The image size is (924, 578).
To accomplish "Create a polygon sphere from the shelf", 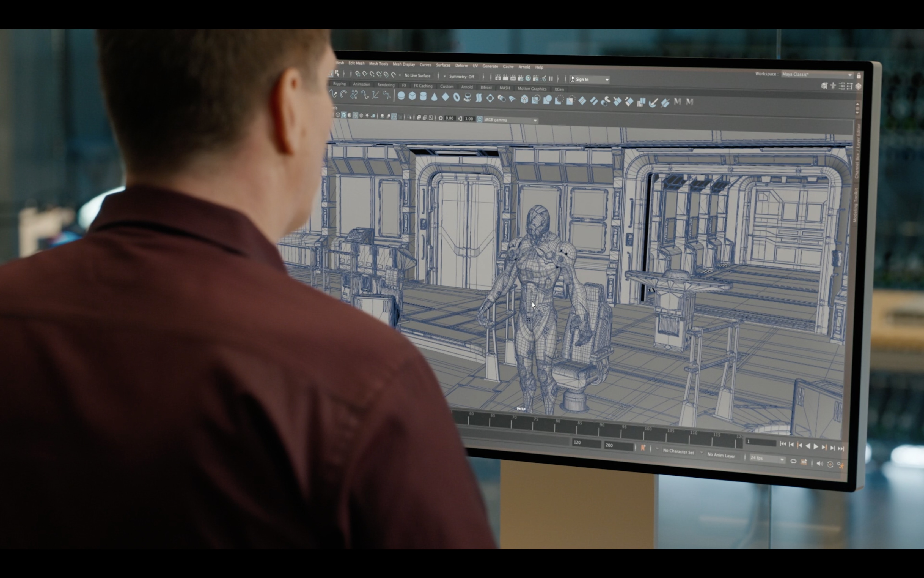I will (x=401, y=96).
